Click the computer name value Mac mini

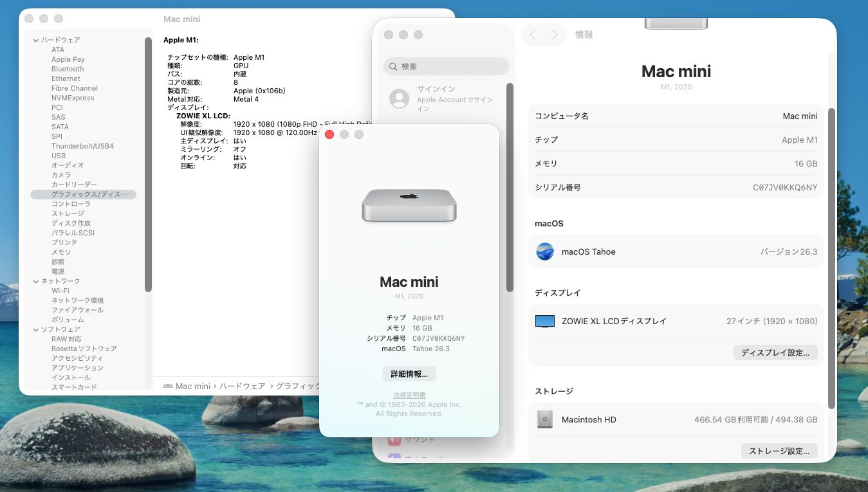(800, 116)
